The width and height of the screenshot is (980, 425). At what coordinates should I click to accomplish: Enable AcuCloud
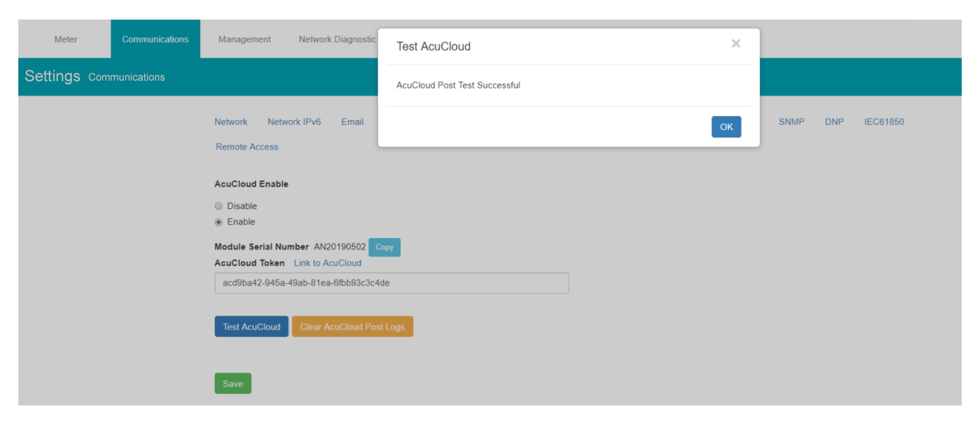pos(218,222)
